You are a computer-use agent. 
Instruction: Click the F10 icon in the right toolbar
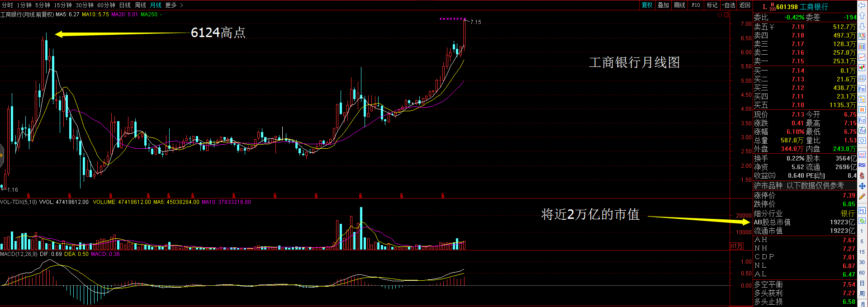862,89
